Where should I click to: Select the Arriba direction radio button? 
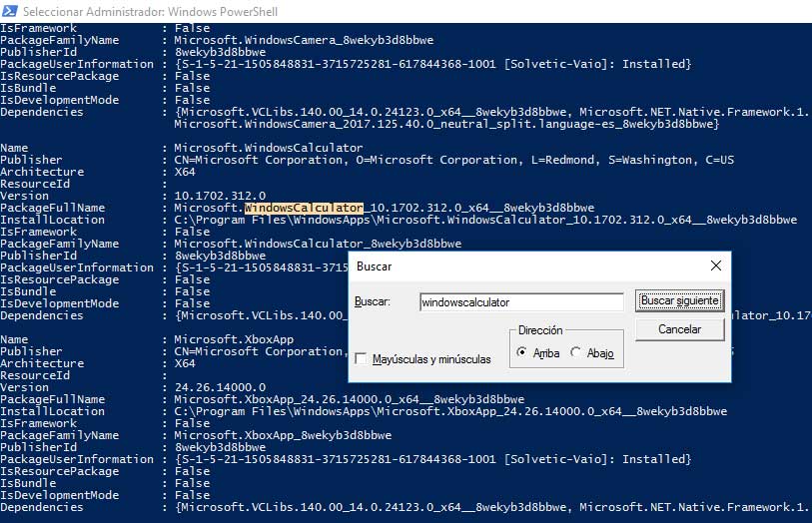[522, 352]
